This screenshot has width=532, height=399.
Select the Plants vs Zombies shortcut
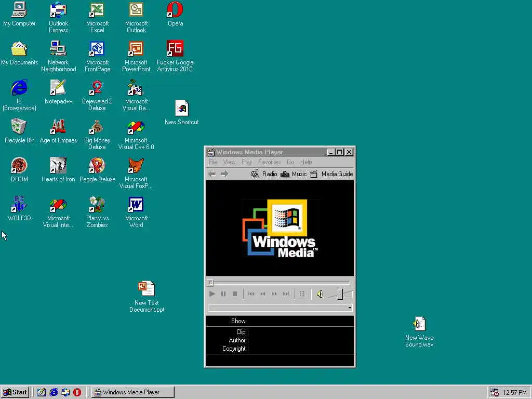(x=97, y=212)
